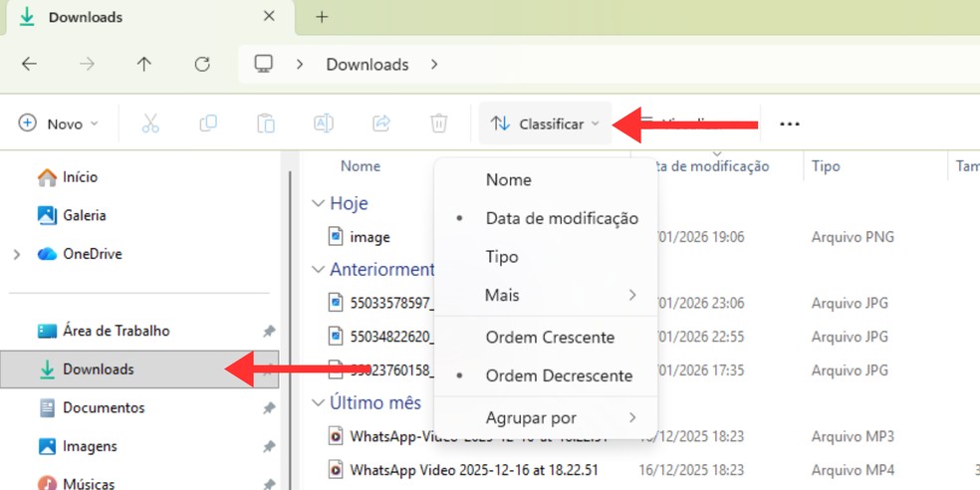Go up one folder level

click(x=144, y=65)
